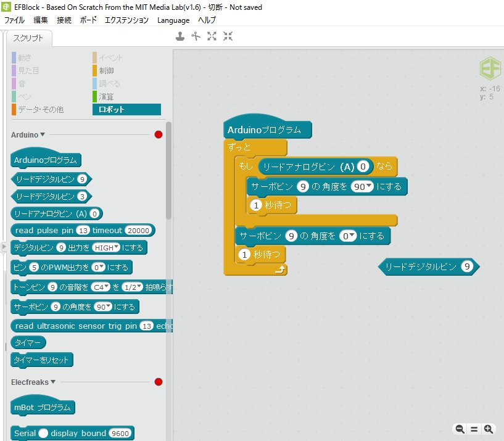Click the もし condition block in script
Image resolution: width=504 pixels, height=441 pixels.
point(246,167)
